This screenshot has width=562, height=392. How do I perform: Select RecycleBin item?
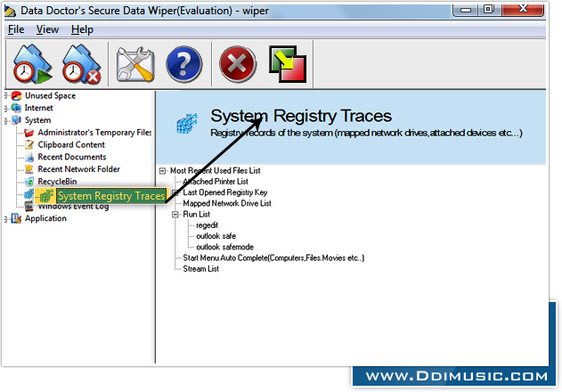click(x=57, y=182)
